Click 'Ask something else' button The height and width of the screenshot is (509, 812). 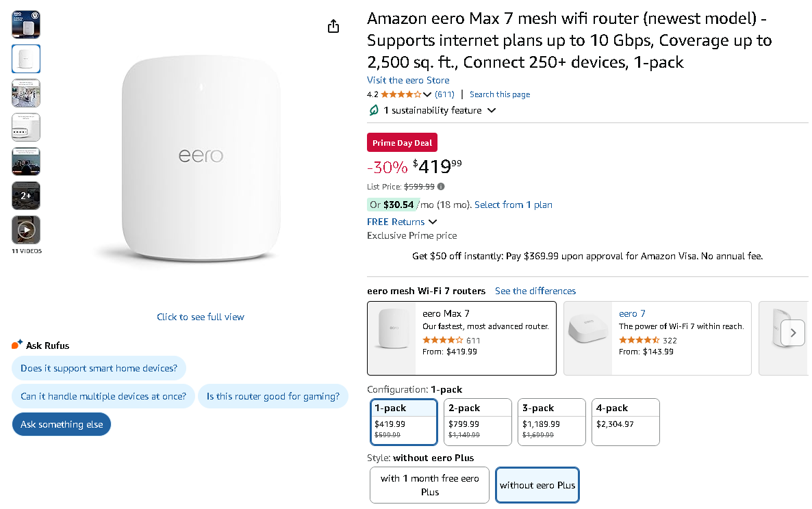tap(62, 424)
